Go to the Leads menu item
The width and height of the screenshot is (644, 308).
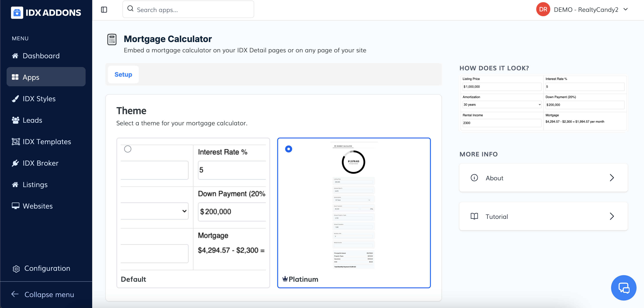(32, 120)
